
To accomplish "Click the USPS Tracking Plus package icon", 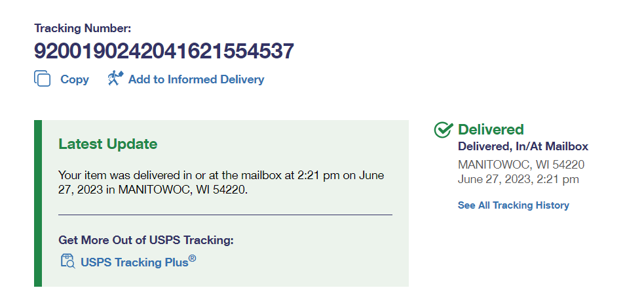I will tap(67, 261).
